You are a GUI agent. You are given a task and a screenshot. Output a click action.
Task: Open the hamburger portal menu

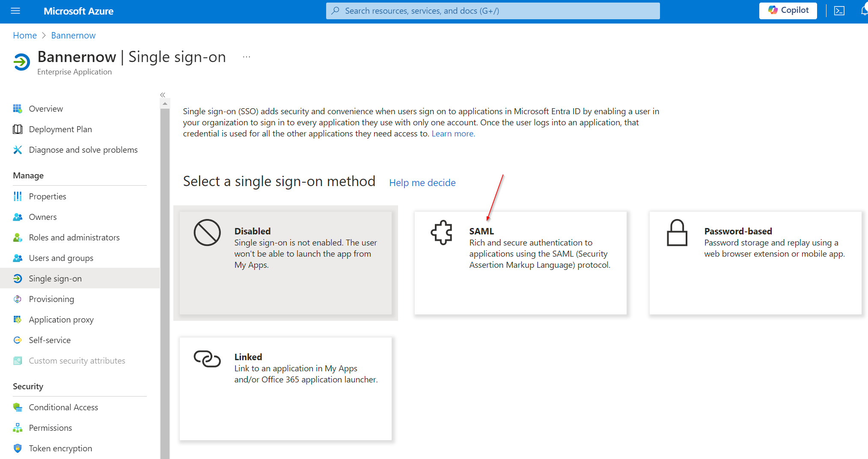[15, 11]
